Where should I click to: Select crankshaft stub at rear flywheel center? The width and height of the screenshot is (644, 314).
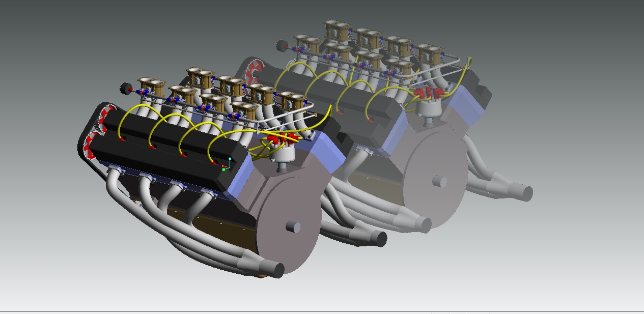(x=439, y=182)
